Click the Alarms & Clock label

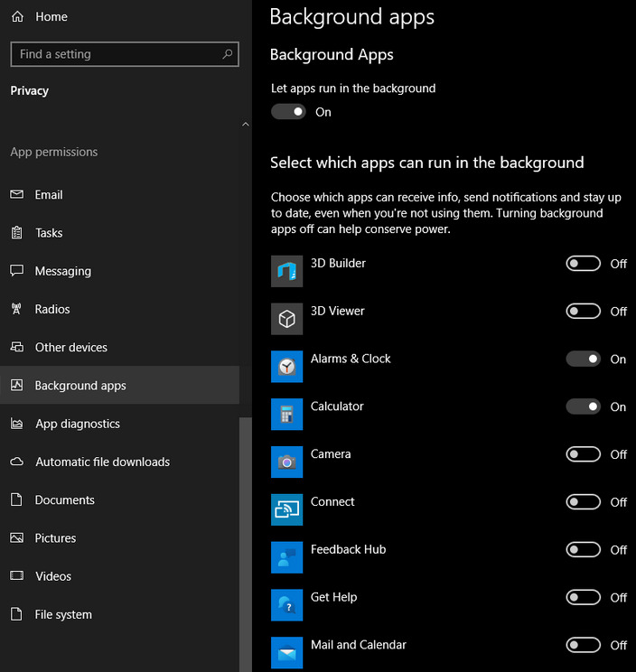click(x=351, y=359)
